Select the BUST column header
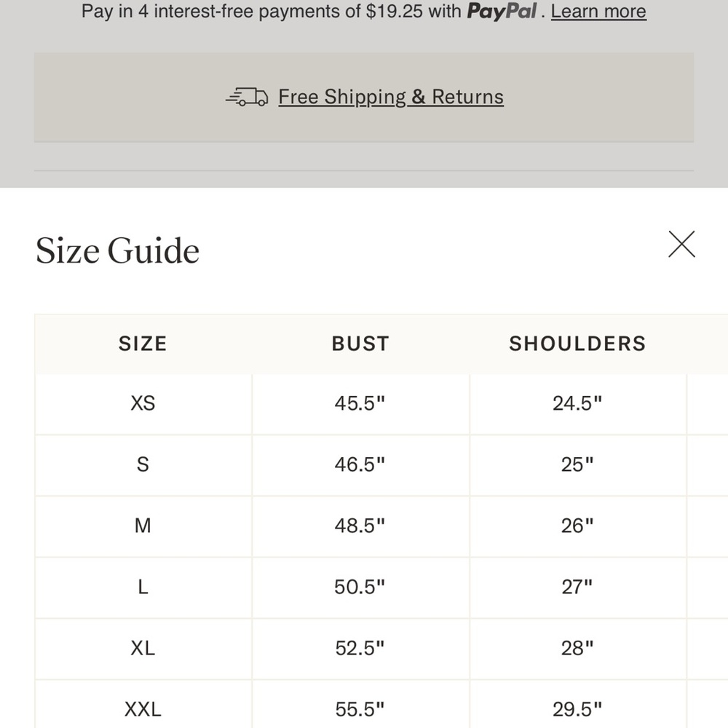728x728 pixels. [x=360, y=344]
